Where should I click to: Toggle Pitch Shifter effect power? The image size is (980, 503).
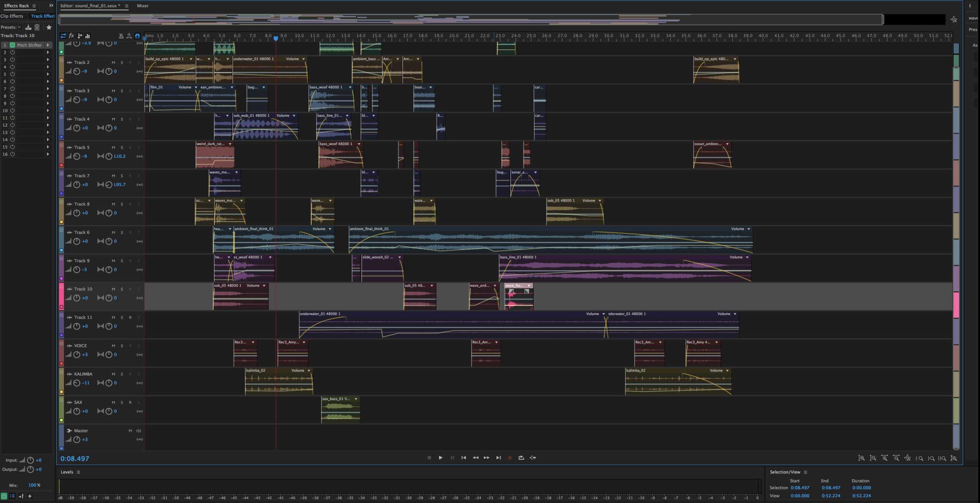point(12,45)
